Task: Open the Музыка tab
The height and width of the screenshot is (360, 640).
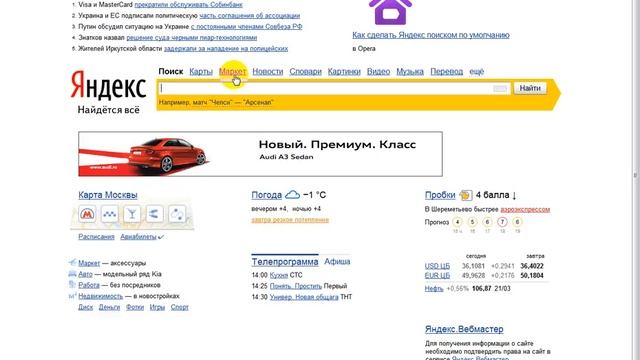Action: point(410,71)
